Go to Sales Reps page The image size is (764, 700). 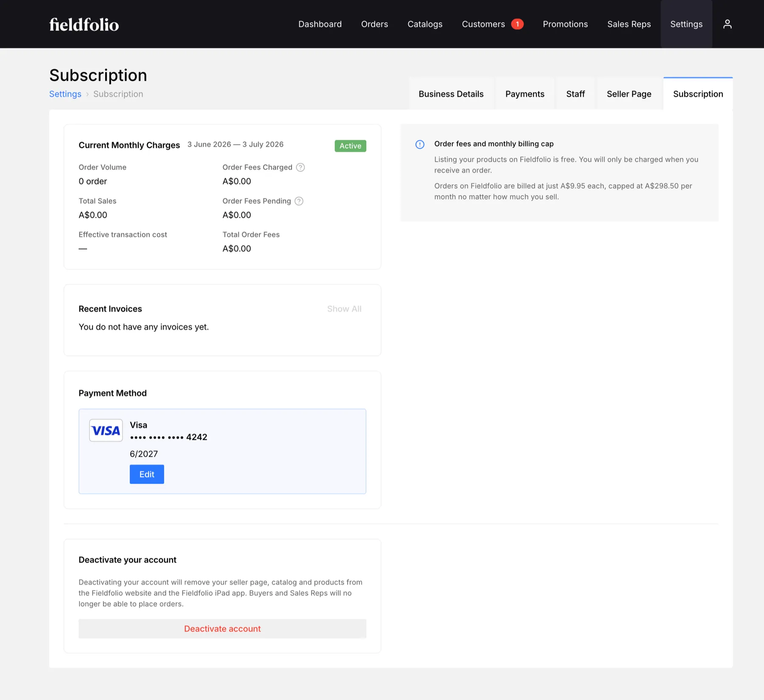[629, 24]
